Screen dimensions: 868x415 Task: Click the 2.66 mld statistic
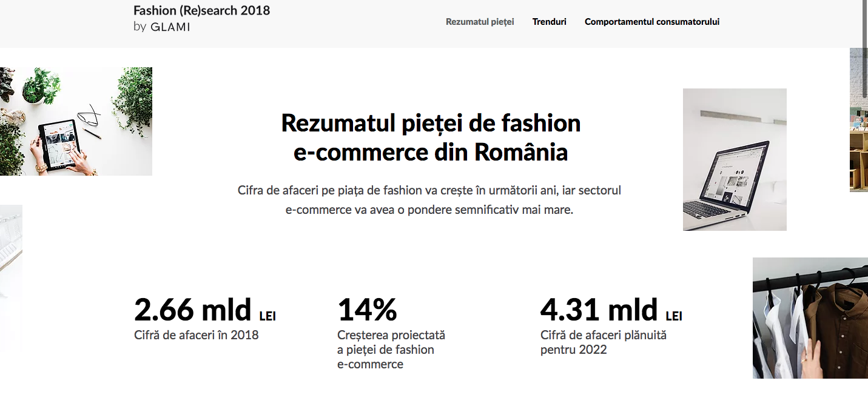[x=192, y=310]
